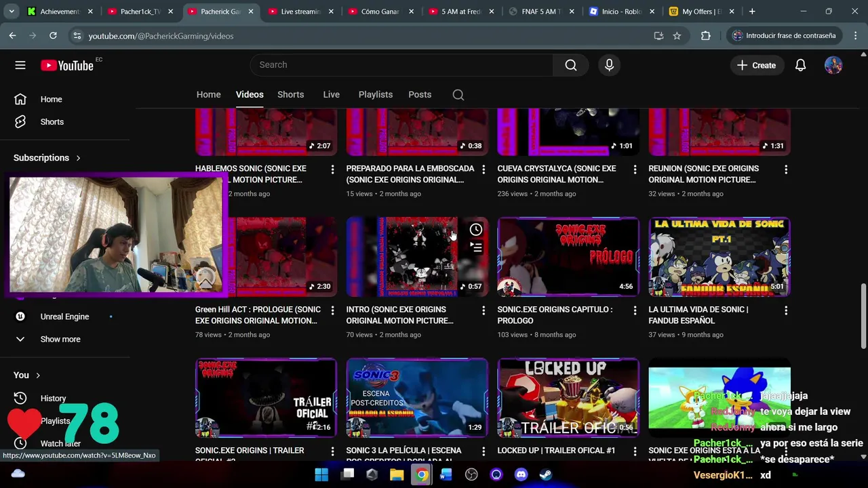The image size is (868, 488).
Task: Add INTRO video to queue
Action: (x=476, y=247)
